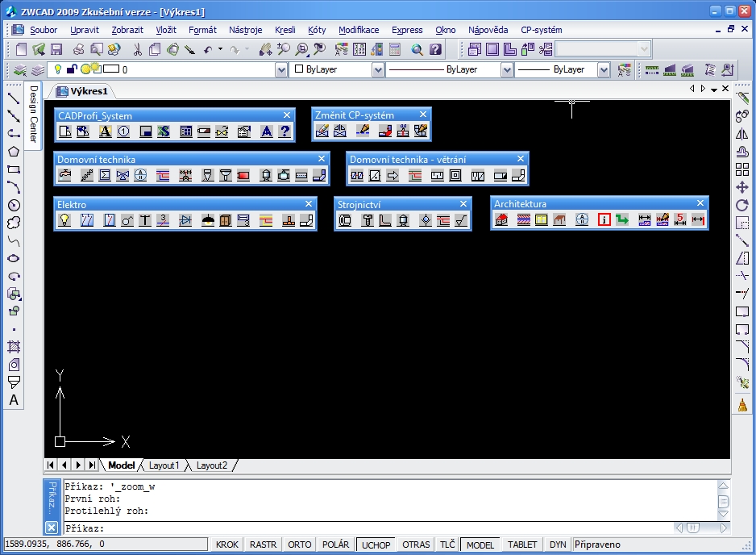The width and height of the screenshot is (756, 555).
Task: Select the Polygon draw tool
Action: 14,152
